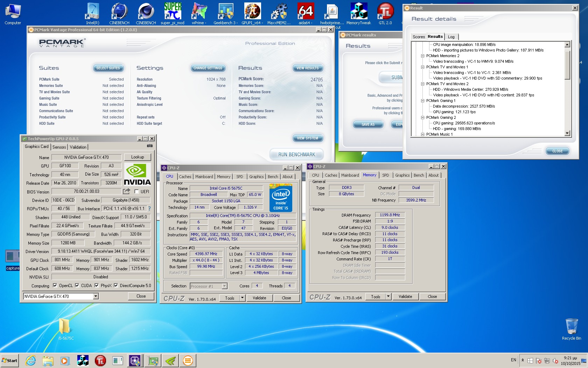Open the i5-5675C folder on desktop

coord(65,329)
